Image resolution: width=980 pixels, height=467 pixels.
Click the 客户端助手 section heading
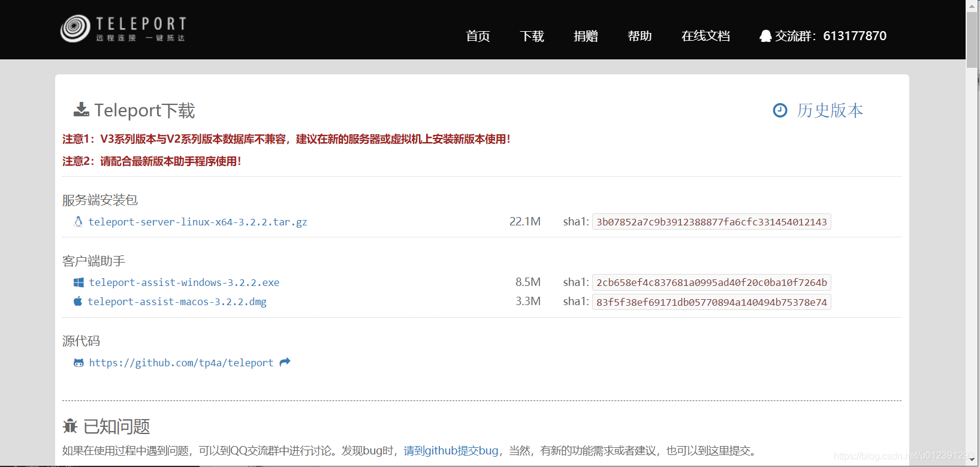[94, 261]
